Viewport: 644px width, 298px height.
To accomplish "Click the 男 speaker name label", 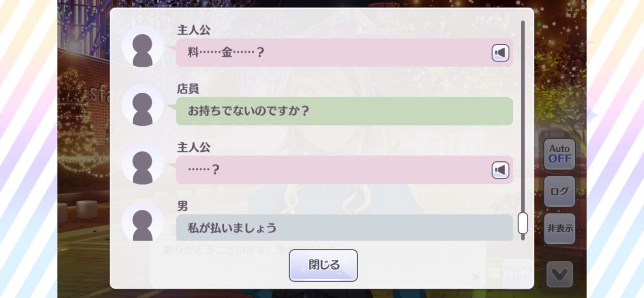I will pyautogui.click(x=183, y=206).
